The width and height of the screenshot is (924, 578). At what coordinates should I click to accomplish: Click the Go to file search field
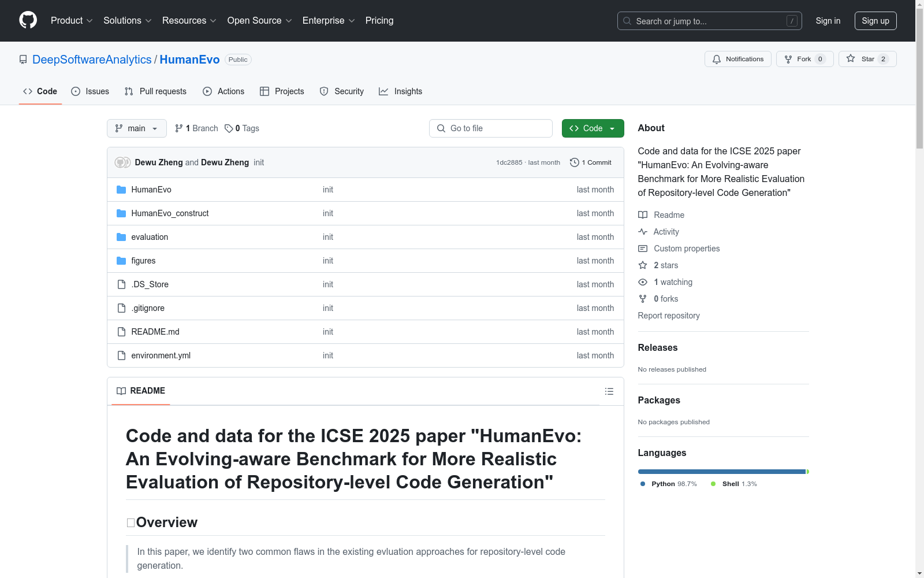click(491, 128)
